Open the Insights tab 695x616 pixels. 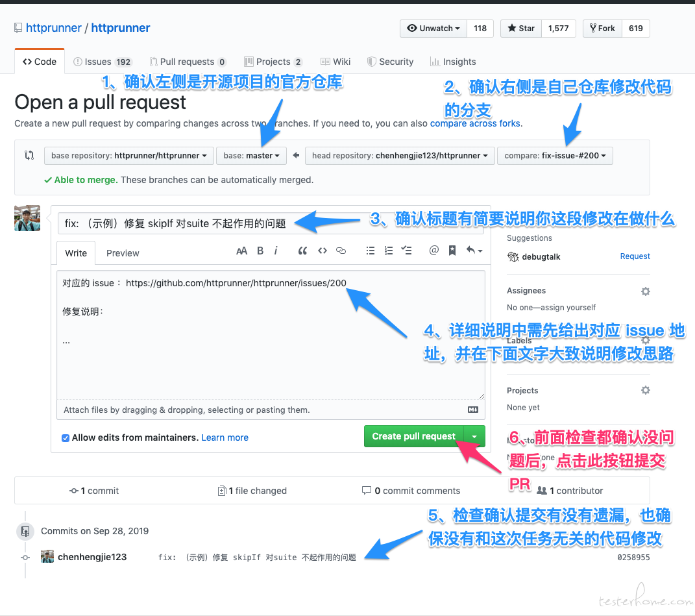click(453, 62)
